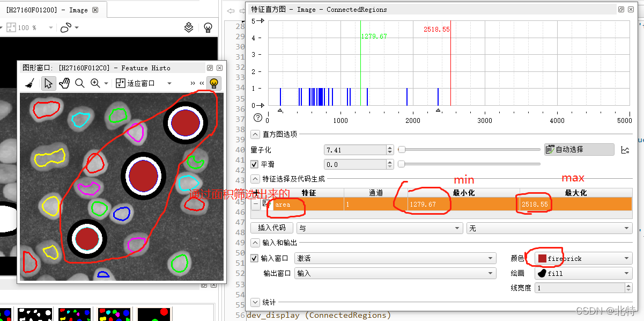Image resolution: width=644 pixels, height=321 pixels.
Task: Click the + add feature icon in table header
Action: coord(256,192)
